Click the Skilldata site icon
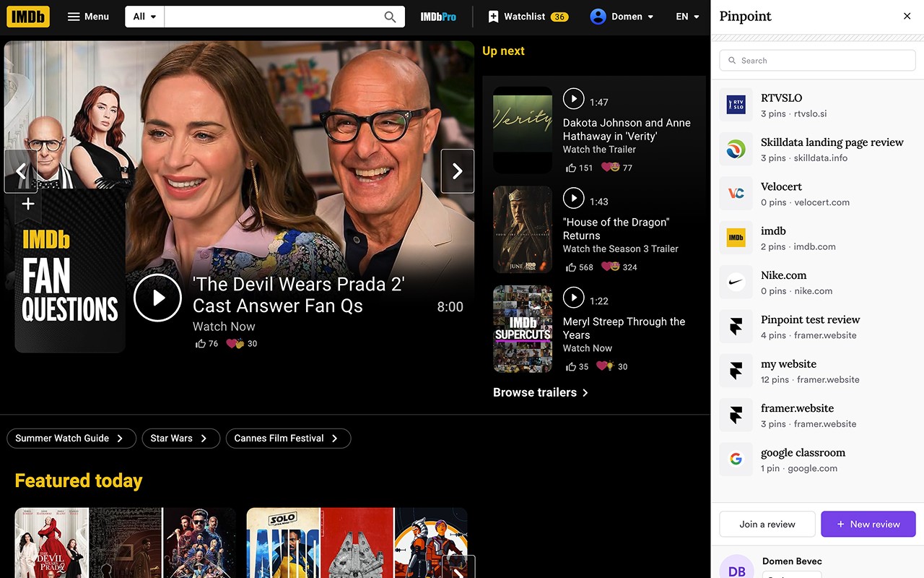Screen dimensions: 924x578 tap(736, 150)
